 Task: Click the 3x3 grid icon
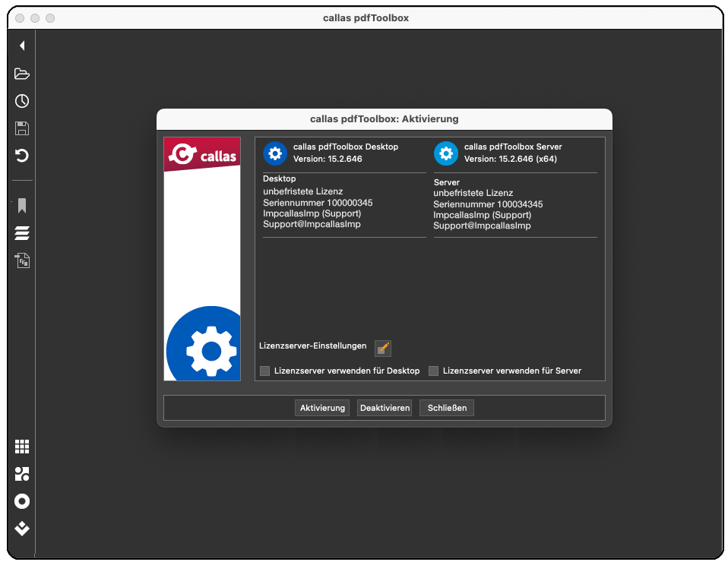click(22, 447)
